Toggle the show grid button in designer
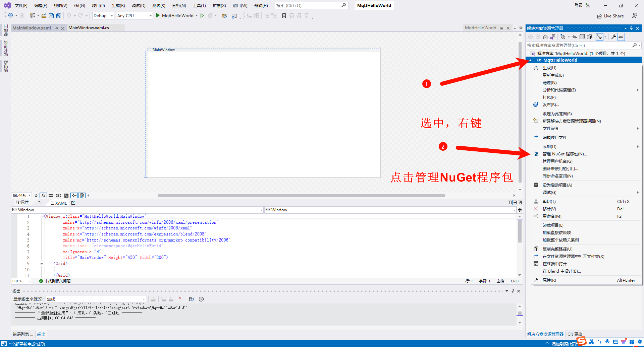 pos(51,195)
